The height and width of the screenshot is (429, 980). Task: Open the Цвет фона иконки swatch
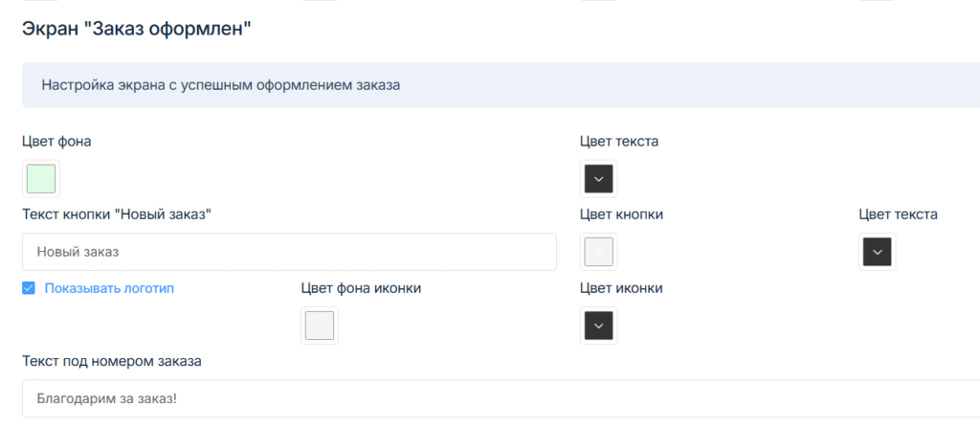pos(320,326)
